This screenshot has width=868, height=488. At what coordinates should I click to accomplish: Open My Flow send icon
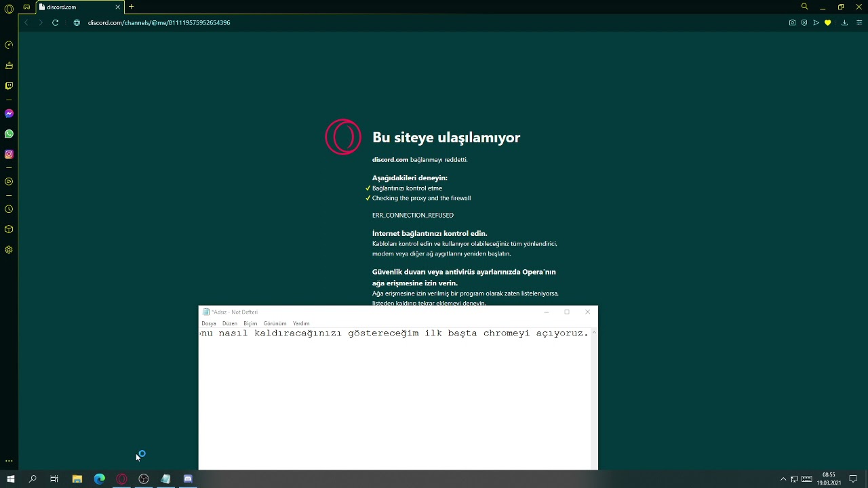[816, 22]
